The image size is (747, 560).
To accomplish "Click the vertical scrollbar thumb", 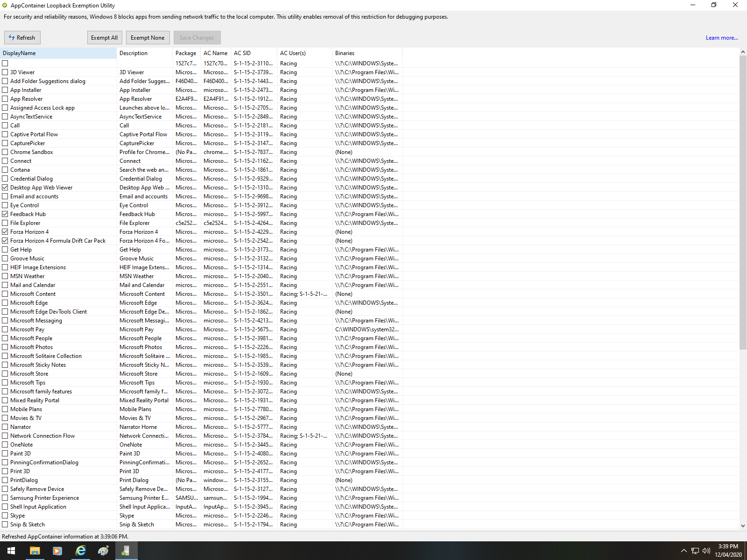I will (x=743, y=203).
